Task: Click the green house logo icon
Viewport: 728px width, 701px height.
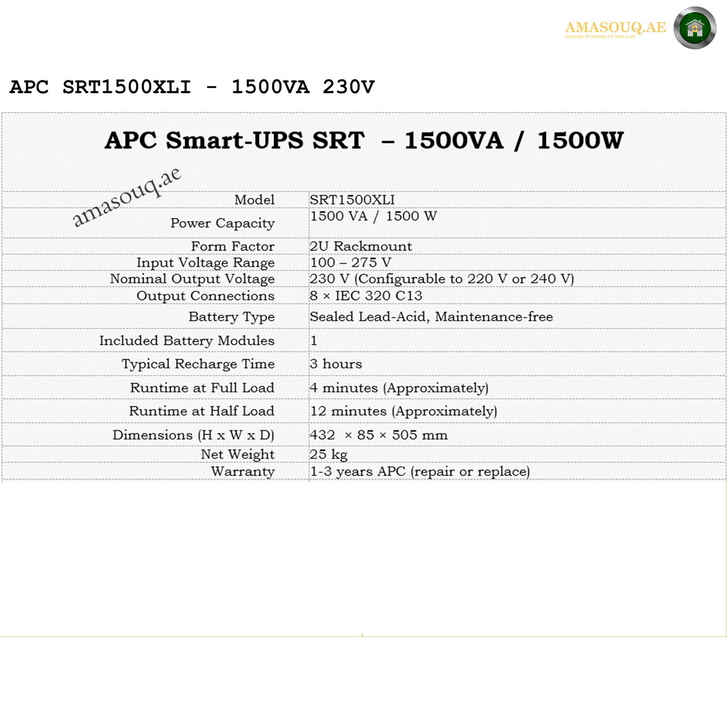Action: click(695, 28)
